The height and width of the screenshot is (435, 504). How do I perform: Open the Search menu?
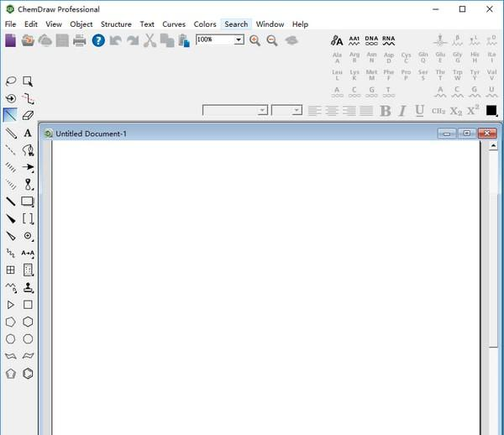(x=236, y=24)
